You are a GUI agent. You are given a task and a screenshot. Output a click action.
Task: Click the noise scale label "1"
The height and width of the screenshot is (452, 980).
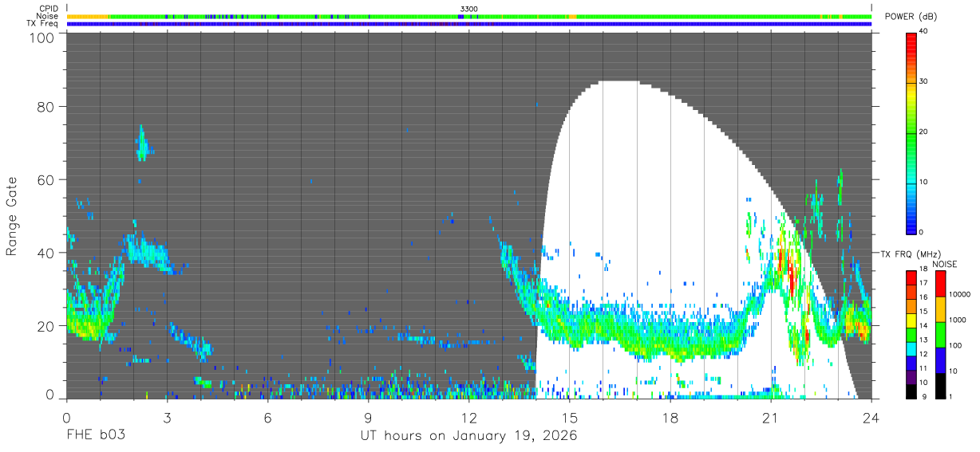[x=951, y=397]
